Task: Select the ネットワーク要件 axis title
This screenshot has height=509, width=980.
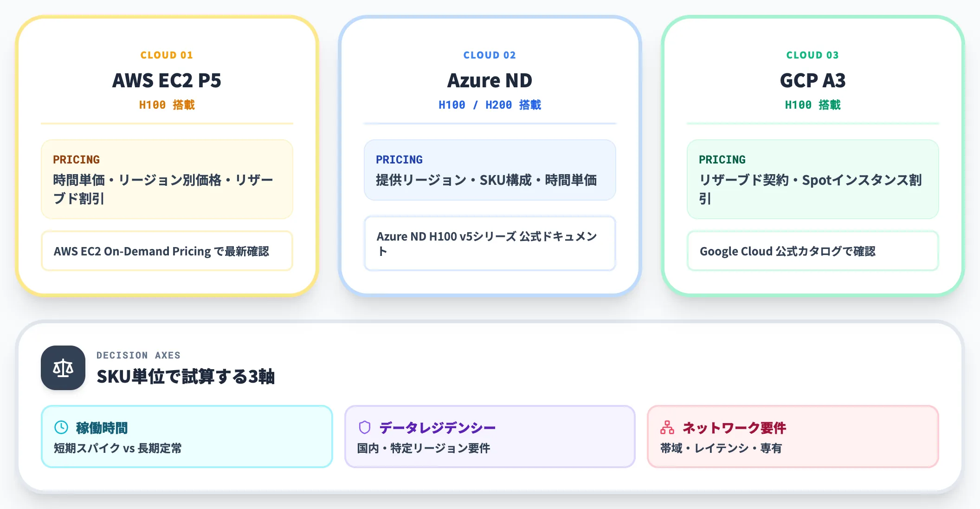Action: pyautogui.click(x=734, y=428)
